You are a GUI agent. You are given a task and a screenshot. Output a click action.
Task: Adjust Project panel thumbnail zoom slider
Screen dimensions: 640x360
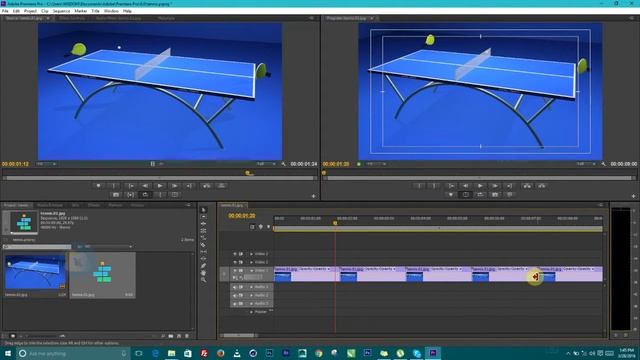pyautogui.click(x=45, y=336)
